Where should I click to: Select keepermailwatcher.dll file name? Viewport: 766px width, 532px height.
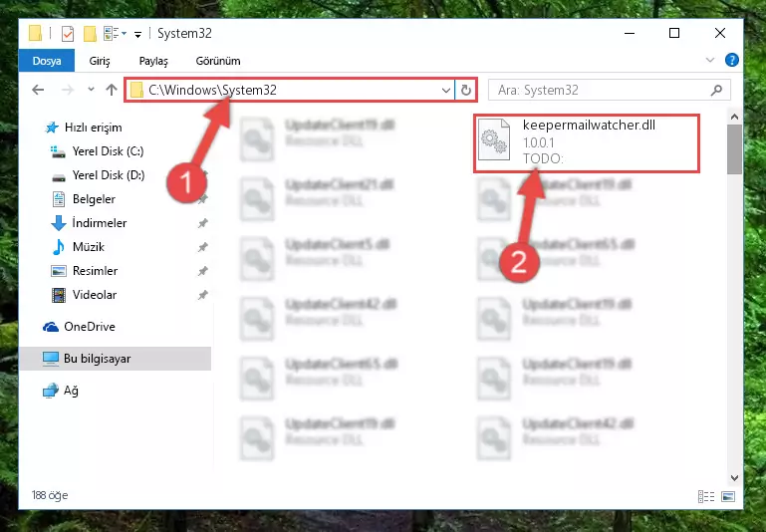(589, 126)
